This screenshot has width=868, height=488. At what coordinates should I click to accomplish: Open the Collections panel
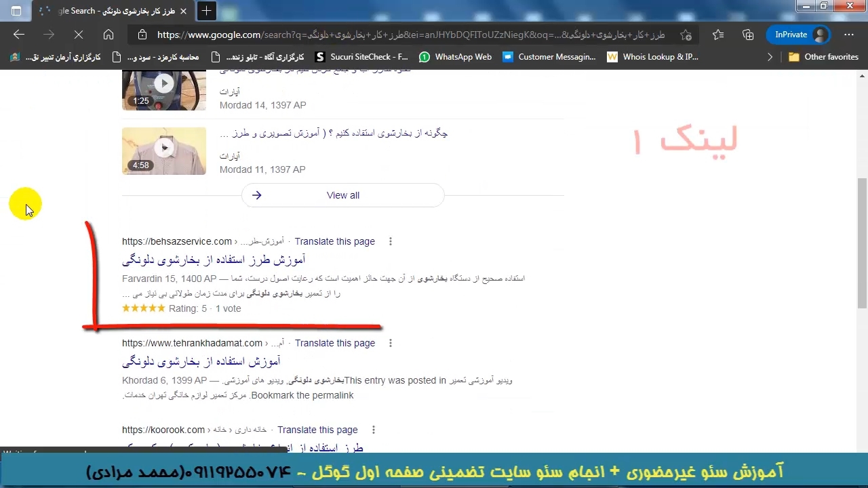point(748,35)
